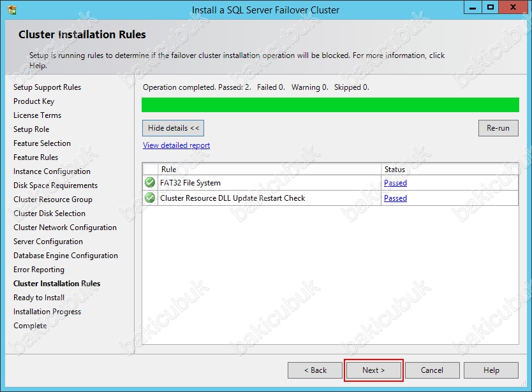
Task: Select Cluster Disk Selection step
Action: click(50, 214)
